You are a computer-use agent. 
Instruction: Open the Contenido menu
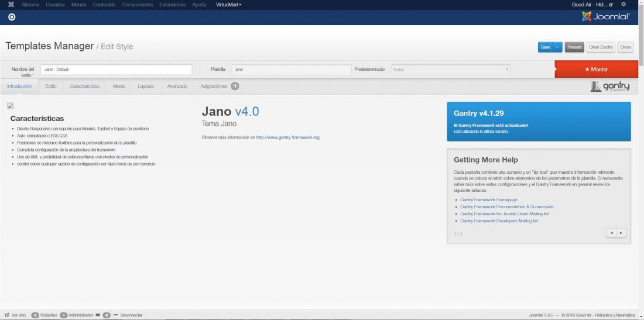[104, 5]
